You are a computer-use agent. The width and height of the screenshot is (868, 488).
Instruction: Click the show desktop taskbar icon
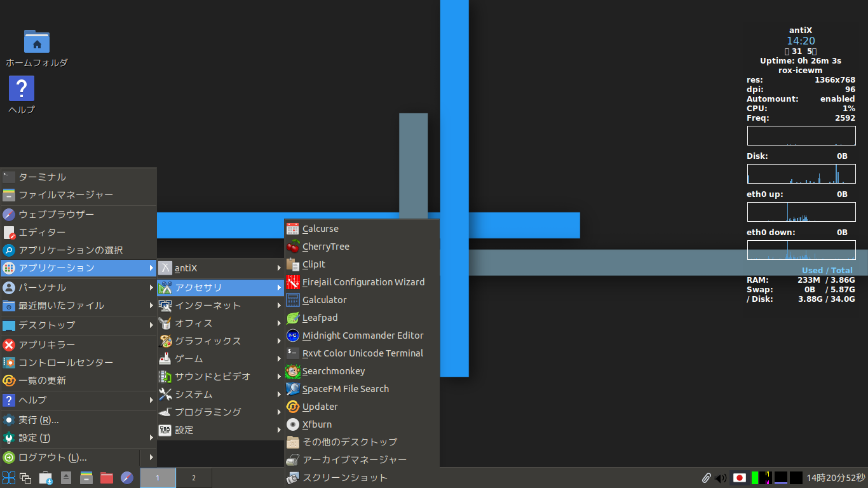(x=26, y=478)
